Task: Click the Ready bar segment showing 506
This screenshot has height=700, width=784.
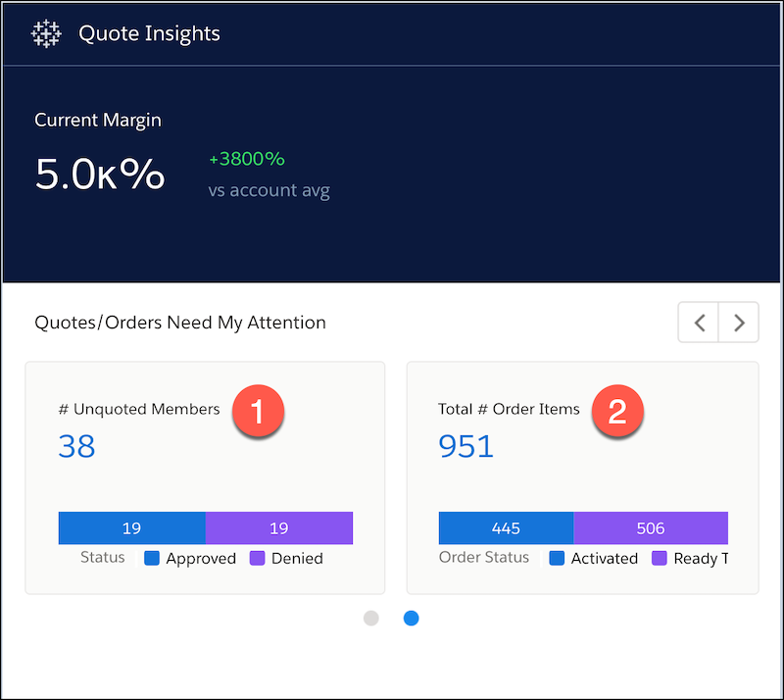Action: point(651,527)
